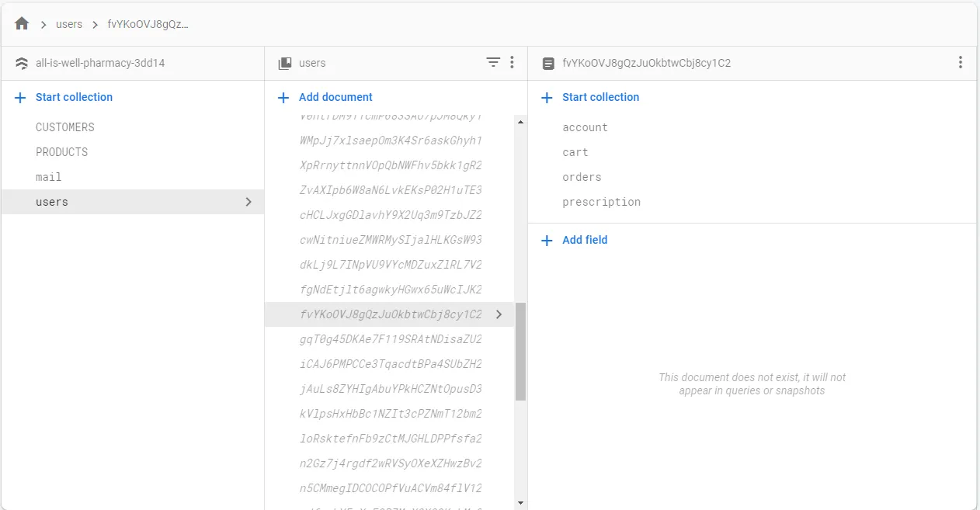Click the filter icon in users column
Viewport: 980px width, 510px height.
(x=493, y=63)
